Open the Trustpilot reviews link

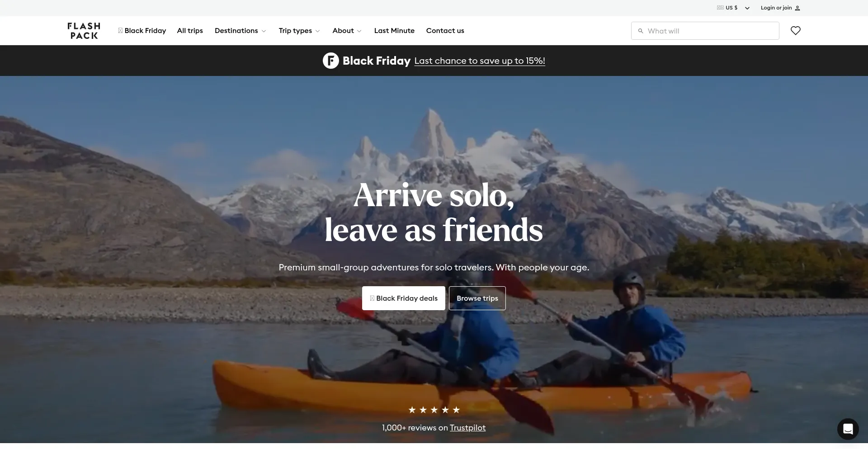click(467, 428)
